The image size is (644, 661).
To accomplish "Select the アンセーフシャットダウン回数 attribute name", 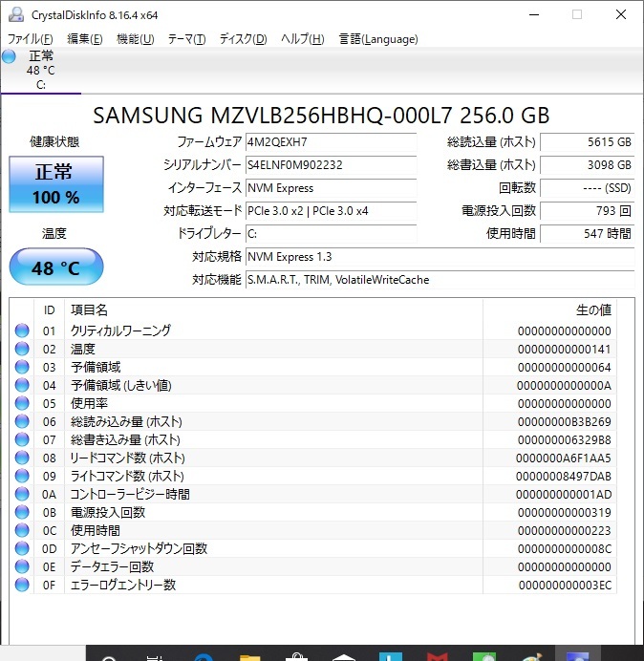I will point(139,548).
